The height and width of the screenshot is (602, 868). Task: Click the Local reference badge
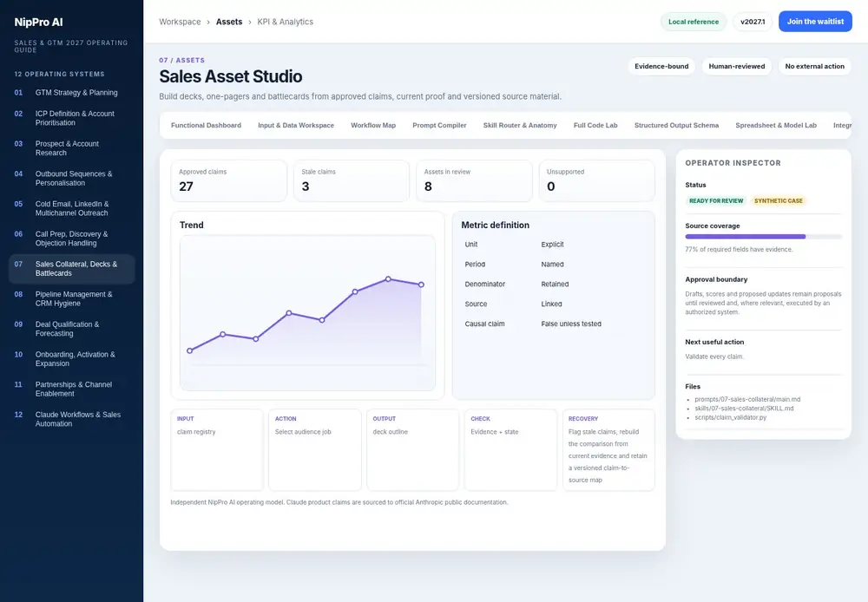[x=693, y=22]
